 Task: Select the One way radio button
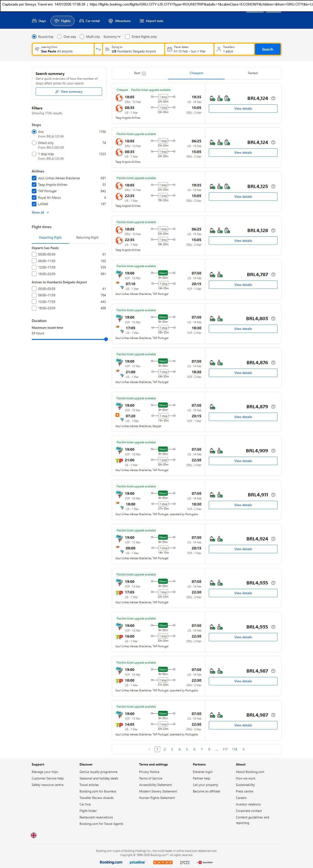coord(59,37)
